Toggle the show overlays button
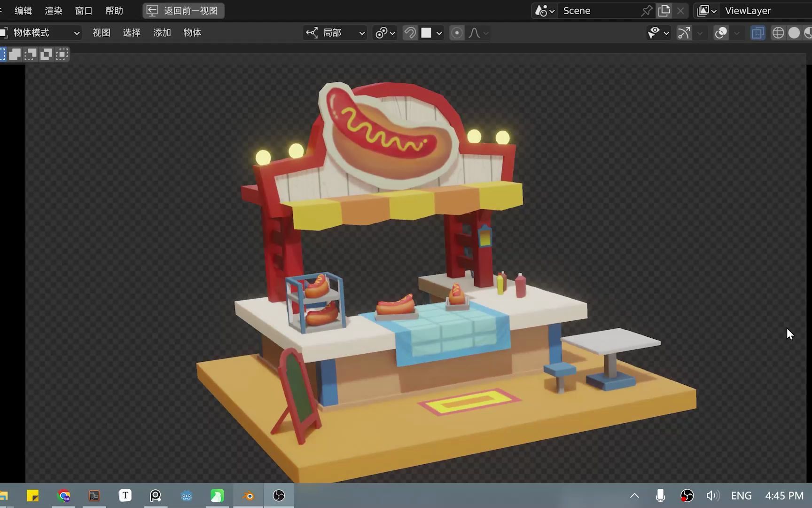Image resolution: width=812 pixels, height=508 pixels. pos(720,33)
